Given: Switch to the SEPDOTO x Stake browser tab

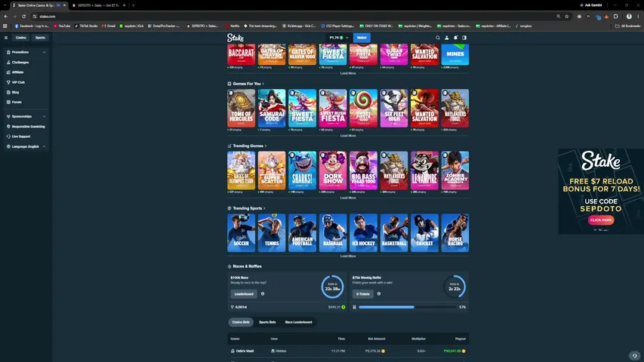Looking at the screenshot, I should pos(99,5).
